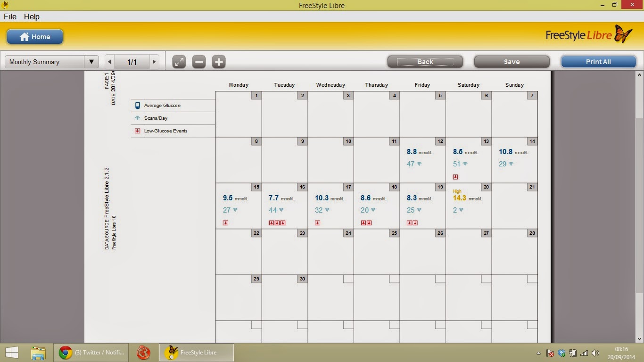The width and height of the screenshot is (644, 362).
Task: Select the 8.3 mmol/L average on the 19th
Action: pos(419,198)
